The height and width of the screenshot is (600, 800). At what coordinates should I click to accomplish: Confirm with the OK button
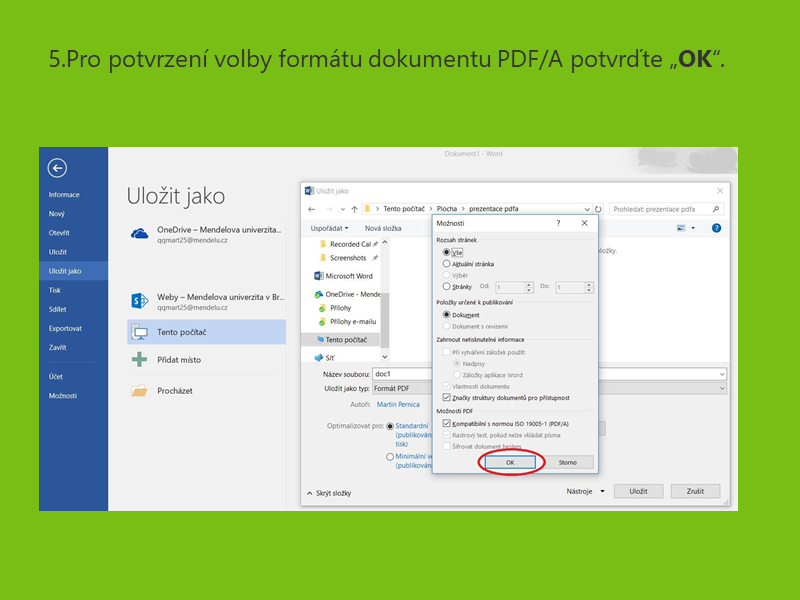click(511, 463)
